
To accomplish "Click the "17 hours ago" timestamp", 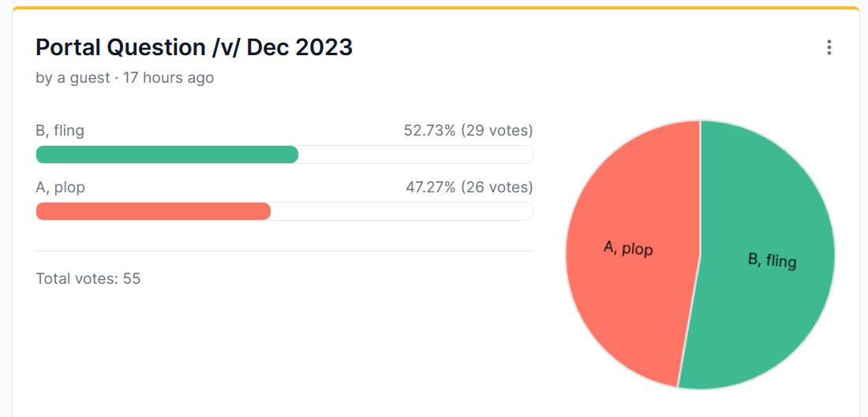I will point(169,78).
